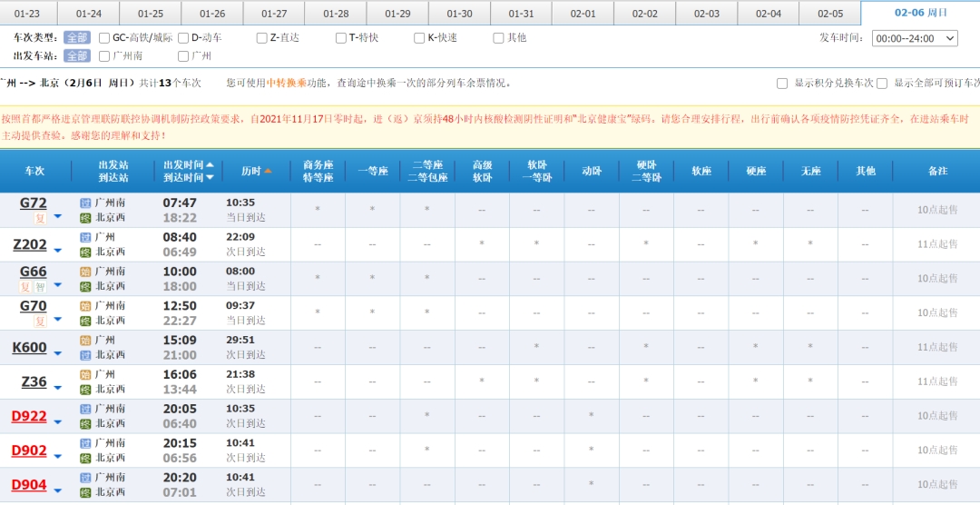Select 全部 for 车次类型 filter

[77, 38]
